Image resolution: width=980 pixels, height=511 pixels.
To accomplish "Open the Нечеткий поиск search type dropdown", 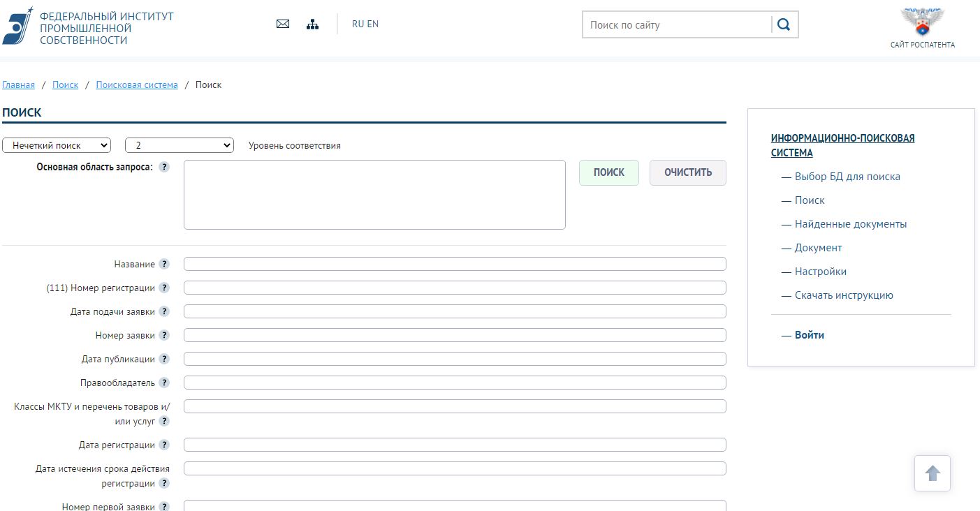I will point(57,145).
